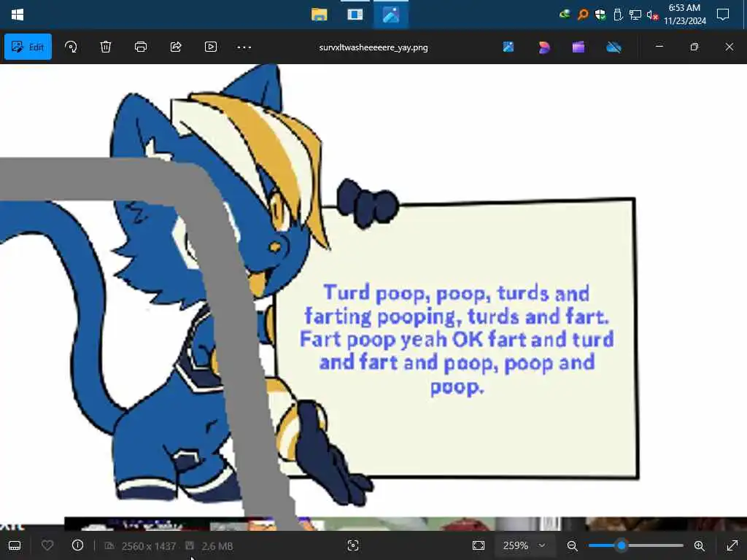Open the clock showing 6:53 AM

point(684,15)
